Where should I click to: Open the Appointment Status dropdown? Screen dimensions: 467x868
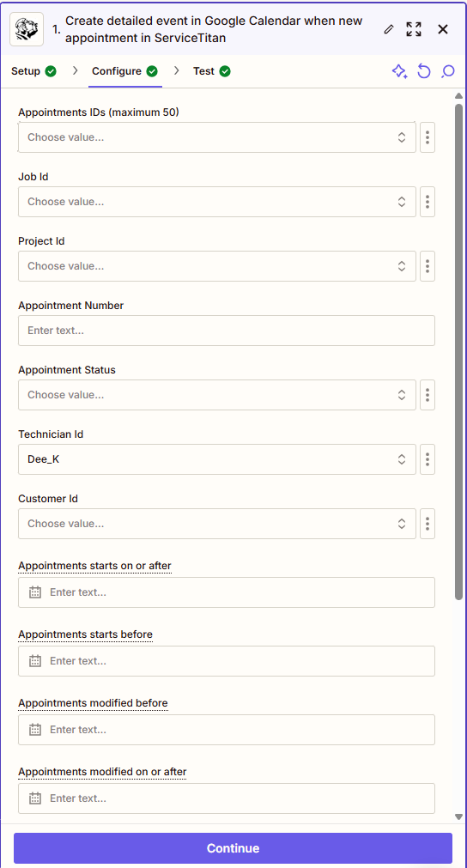[x=217, y=395]
